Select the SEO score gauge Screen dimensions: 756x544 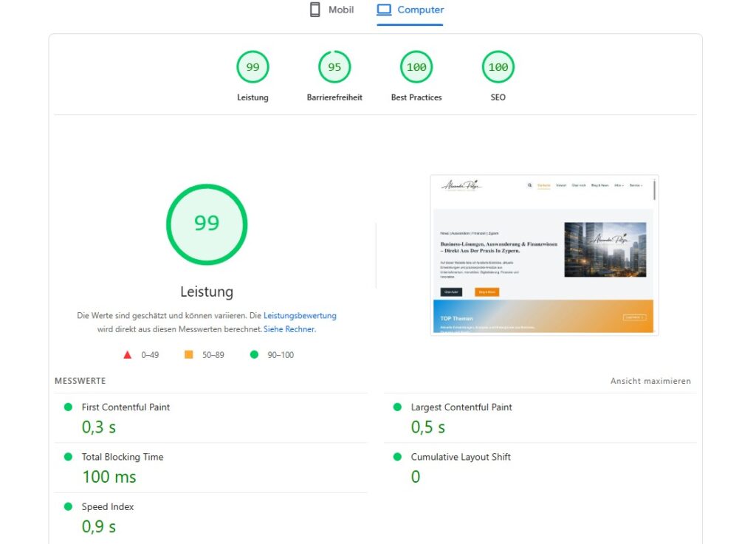(x=498, y=67)
